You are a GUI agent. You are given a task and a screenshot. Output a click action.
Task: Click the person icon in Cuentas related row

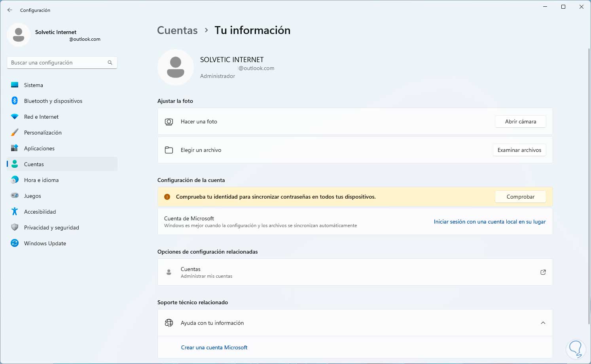[x=169, y=272]
